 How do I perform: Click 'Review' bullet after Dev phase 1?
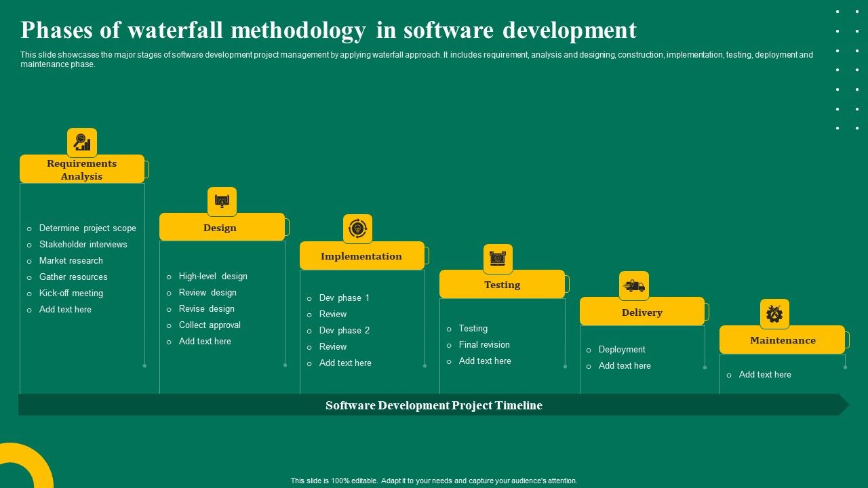pyautogui.click(x=333, y=314)
